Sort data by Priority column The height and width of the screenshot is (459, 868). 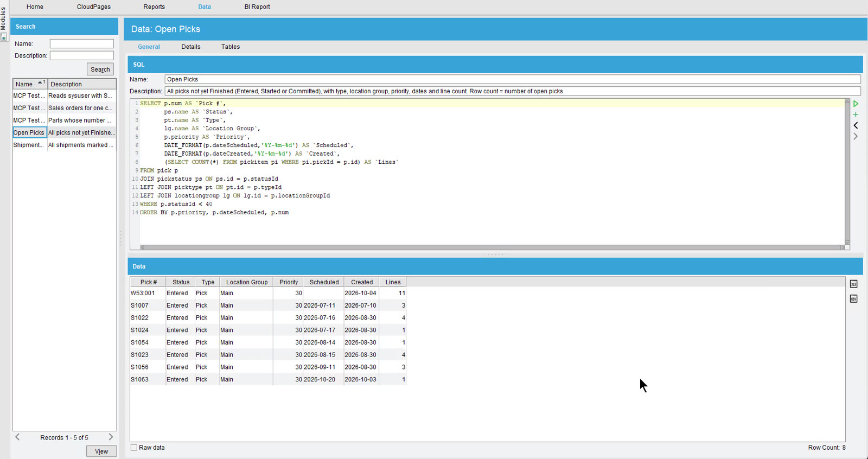[289, 282]
